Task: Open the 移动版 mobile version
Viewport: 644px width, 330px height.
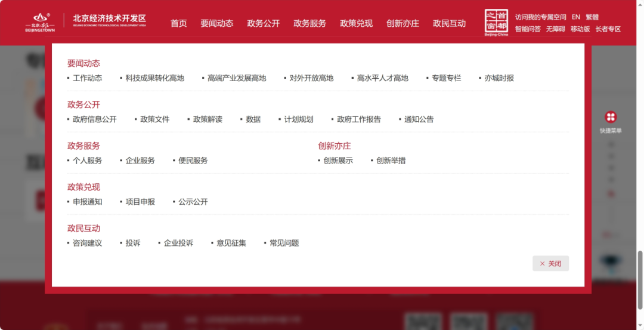Action: [580, 29]
